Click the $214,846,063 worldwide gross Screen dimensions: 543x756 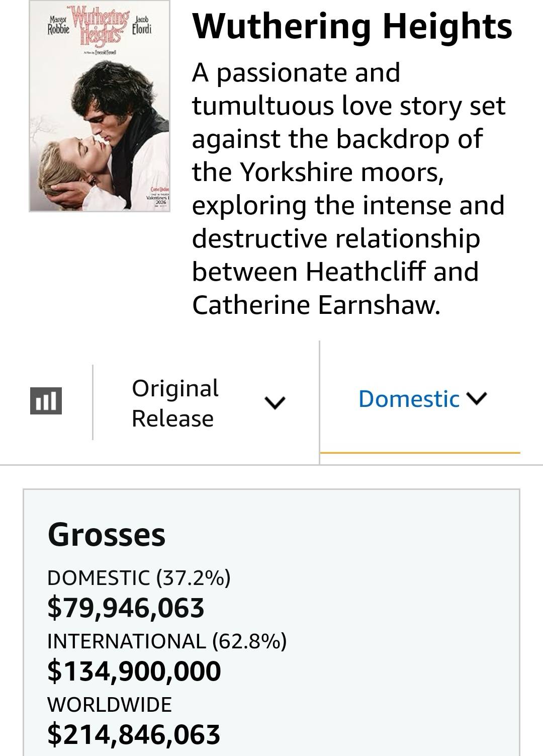134,734
